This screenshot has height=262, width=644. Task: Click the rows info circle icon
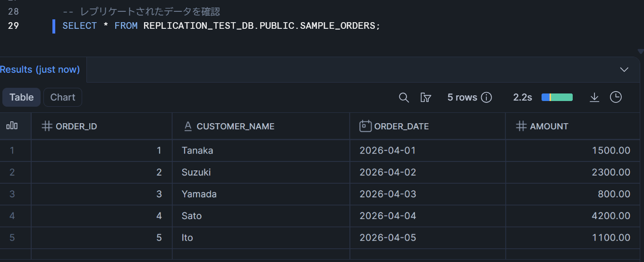(486, 97)
